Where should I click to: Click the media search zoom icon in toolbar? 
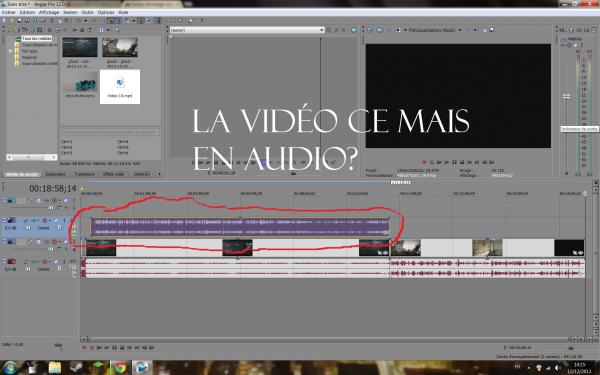tap(117, 30)
